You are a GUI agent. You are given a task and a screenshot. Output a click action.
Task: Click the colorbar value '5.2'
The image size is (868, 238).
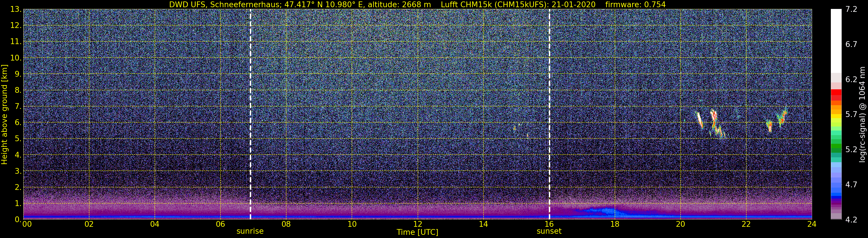[x=851, y=150]
